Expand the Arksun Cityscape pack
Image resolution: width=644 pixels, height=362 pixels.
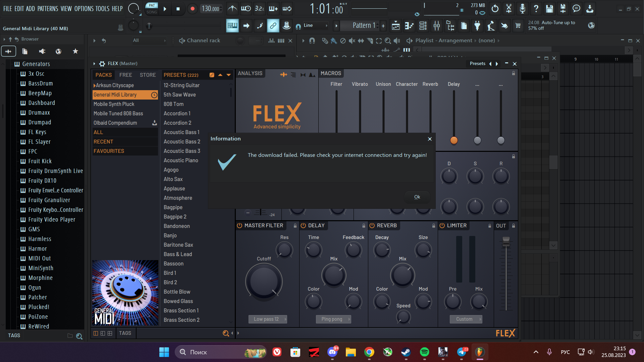pyautogui.click(x=95, y=85)
